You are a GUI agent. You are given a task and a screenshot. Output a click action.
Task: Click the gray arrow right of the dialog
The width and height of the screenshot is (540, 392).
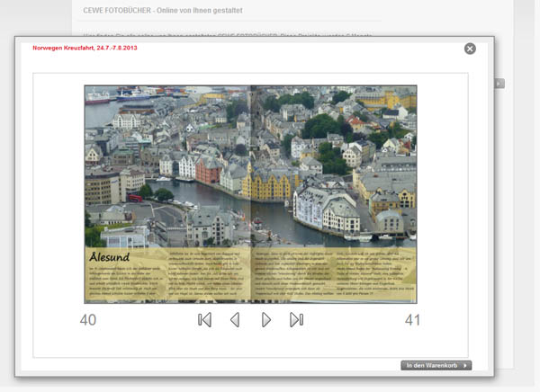click(499, 84)
